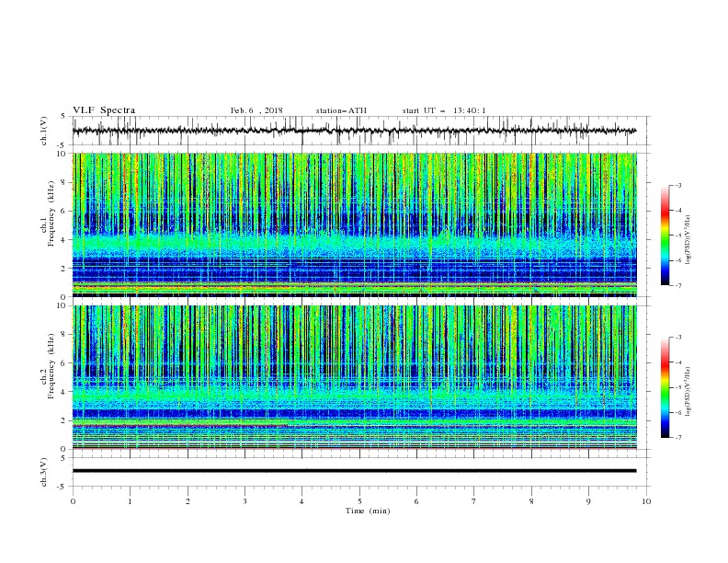Click the "VLF Spectra" plot title

(x=104, y=110)
